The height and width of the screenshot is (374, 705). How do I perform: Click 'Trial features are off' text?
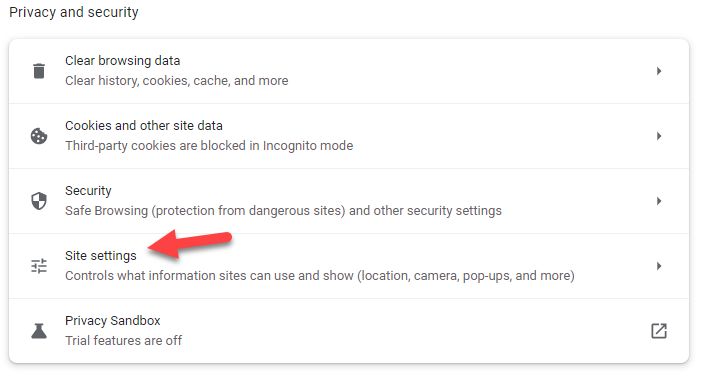pos(124,341)
